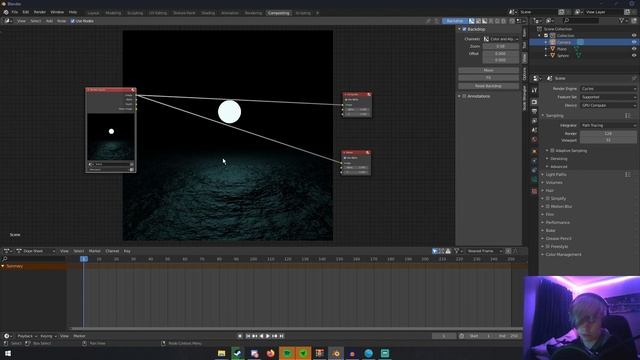Image resolution: width=640 pixels, height=360 pixels.
Task: Open File Explorer from the taskbar
Action: [221, 353]
